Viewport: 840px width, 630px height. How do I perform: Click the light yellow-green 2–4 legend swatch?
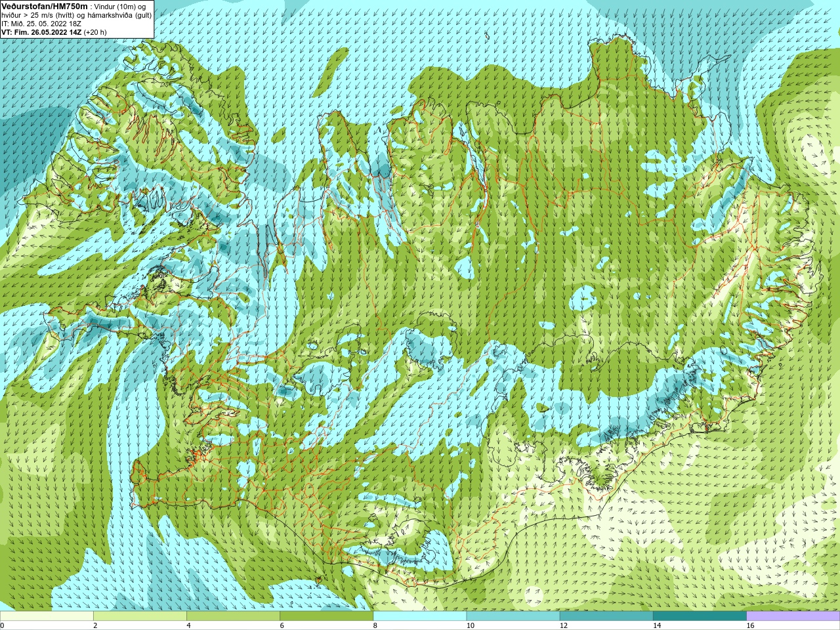(140, 616)
